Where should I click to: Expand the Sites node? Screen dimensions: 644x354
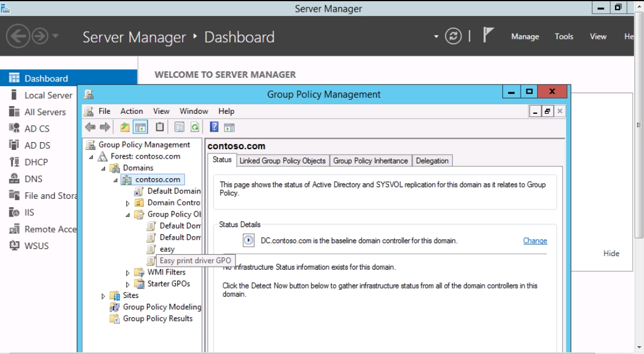(103, 296)
